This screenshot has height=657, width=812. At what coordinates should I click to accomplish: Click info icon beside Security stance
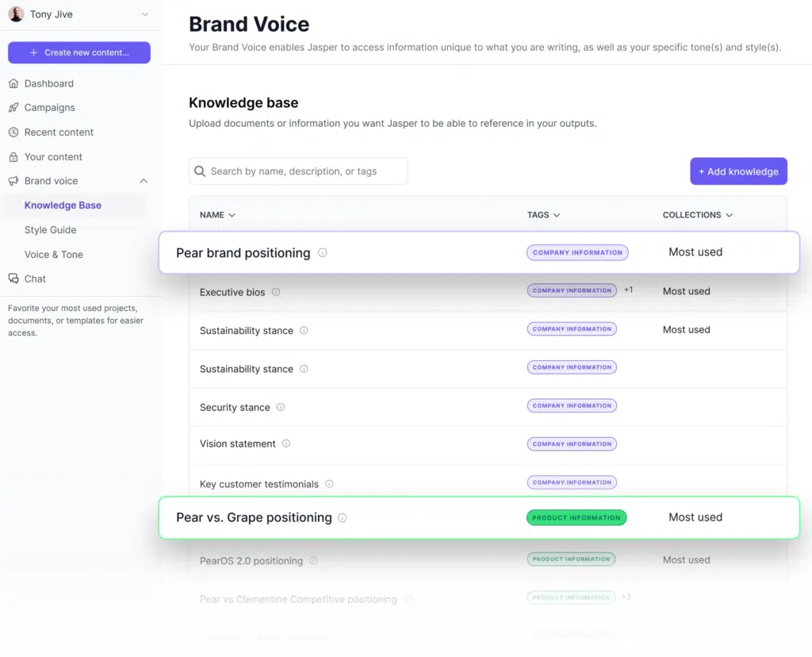pyautogui.click(x=281, y=407)
